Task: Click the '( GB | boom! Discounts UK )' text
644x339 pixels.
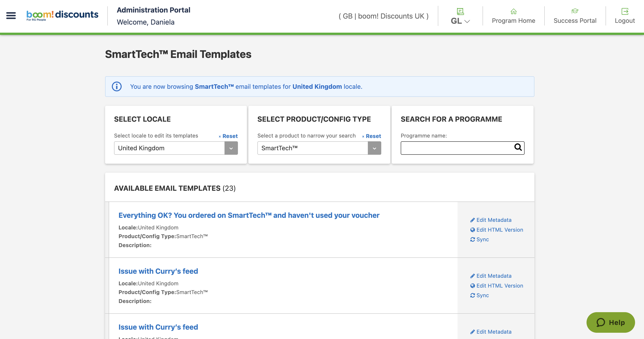Action: click(x=383, y=16)
